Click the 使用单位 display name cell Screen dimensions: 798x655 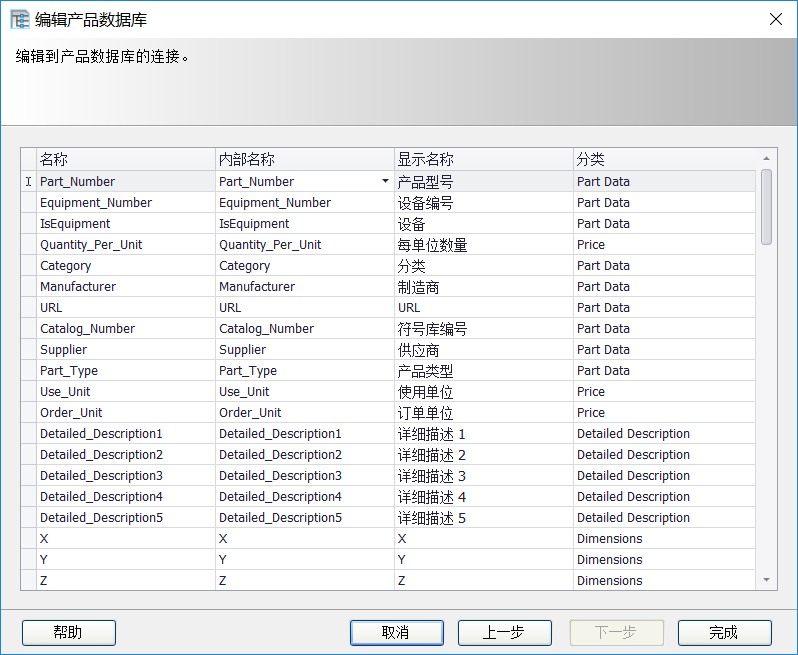483,391
